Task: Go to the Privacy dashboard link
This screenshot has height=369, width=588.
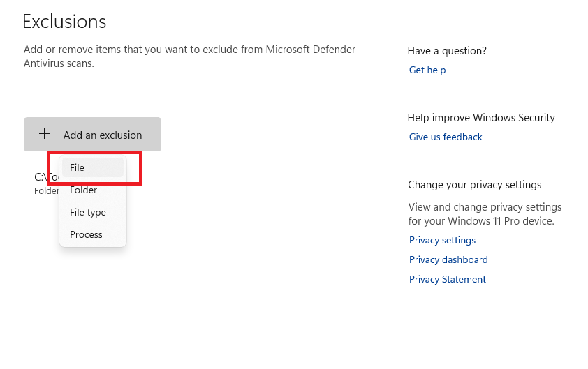Action: click(x=448, y=259)
